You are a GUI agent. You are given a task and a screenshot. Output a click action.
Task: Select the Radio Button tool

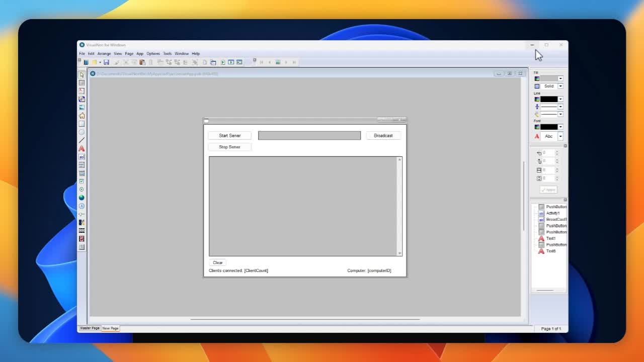(82, 190)
